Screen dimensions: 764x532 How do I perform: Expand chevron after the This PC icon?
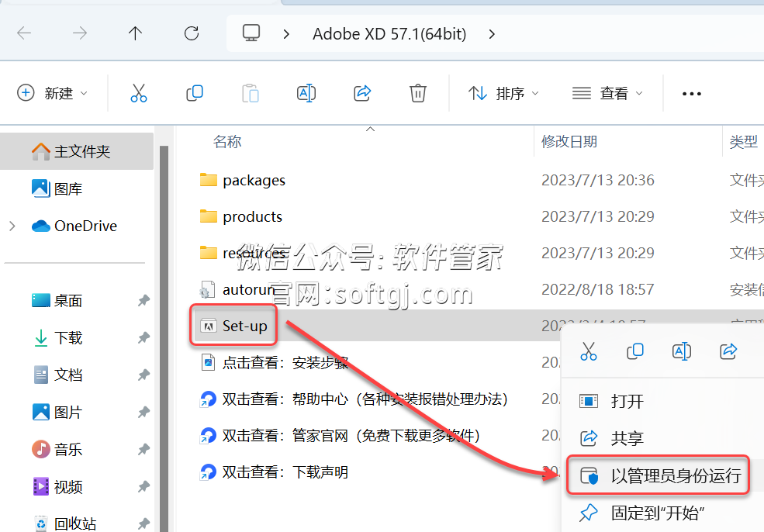pos(286,34)
